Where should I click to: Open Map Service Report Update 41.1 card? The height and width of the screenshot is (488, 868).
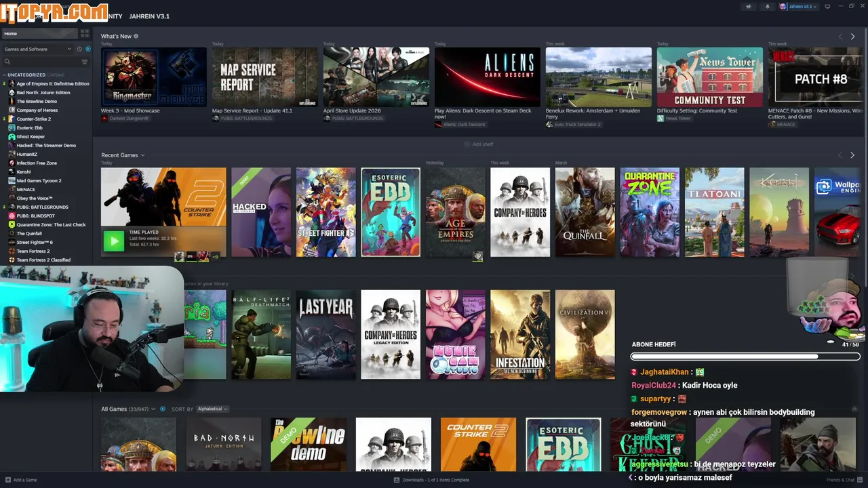(x=265, y=77)
